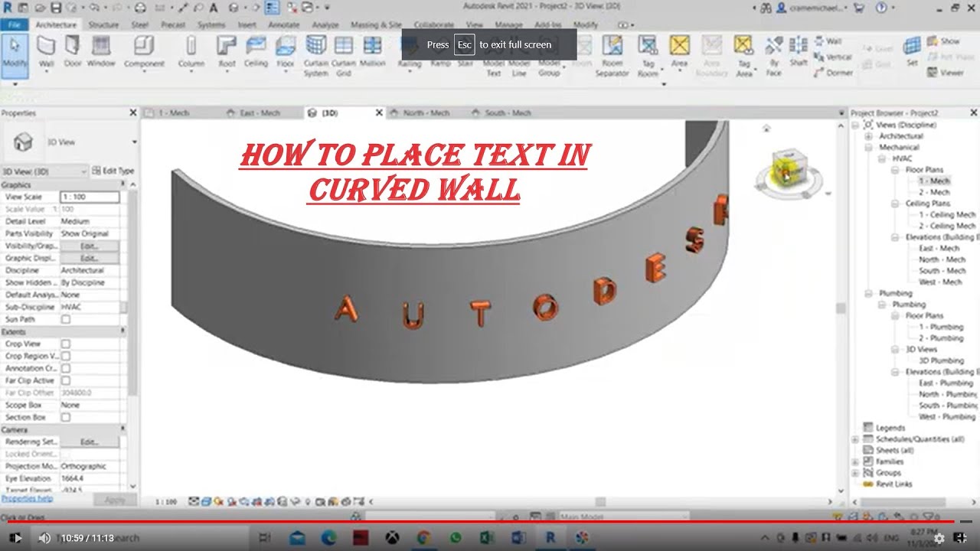Open Microsoft Edge in the taskbar
980x551 pixels.
329,538
